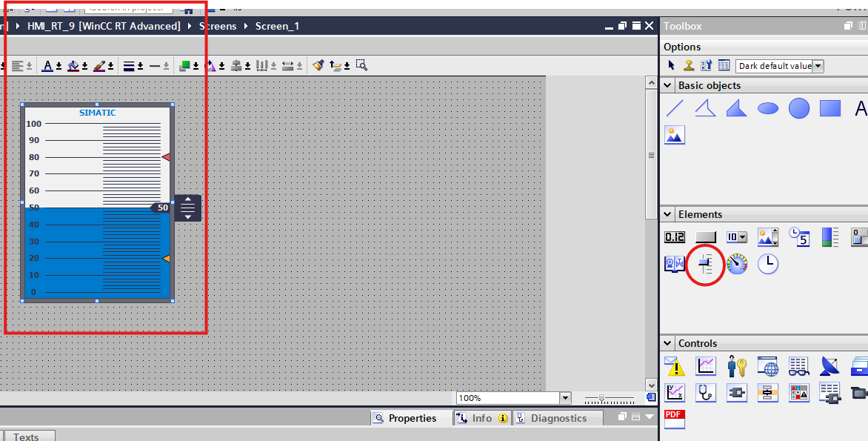Click the line width icon
Viewport: 868px width, 441px height.
point(128,66)
